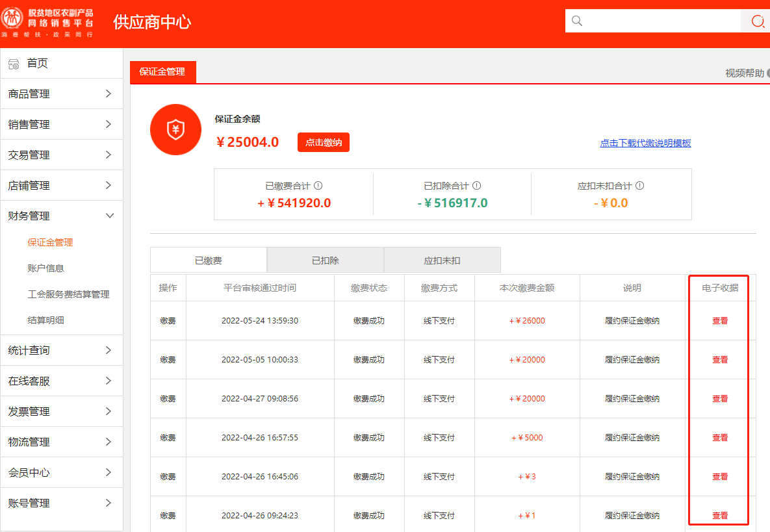Click the total deducted -¥516917.0
This screenshot has width=770, height=532.
452,203
